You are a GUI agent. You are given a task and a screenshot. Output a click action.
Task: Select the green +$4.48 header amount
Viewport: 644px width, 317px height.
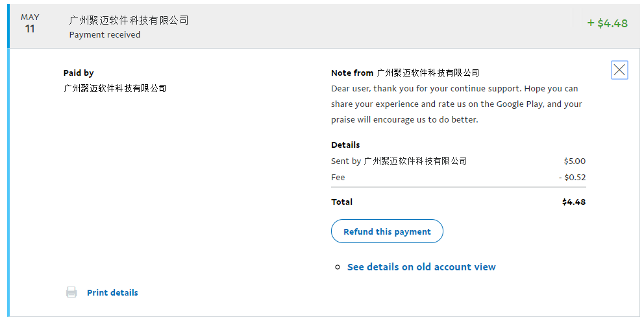[x=607, y=23]
